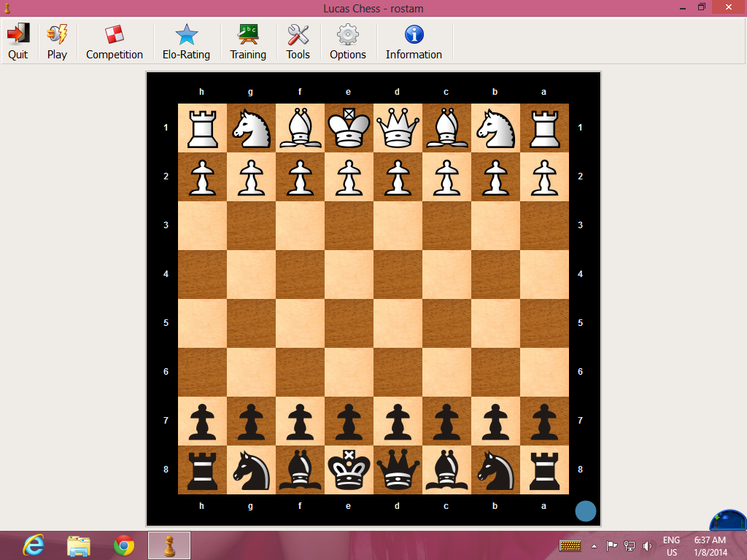Select the black pawn on c7

447,421
